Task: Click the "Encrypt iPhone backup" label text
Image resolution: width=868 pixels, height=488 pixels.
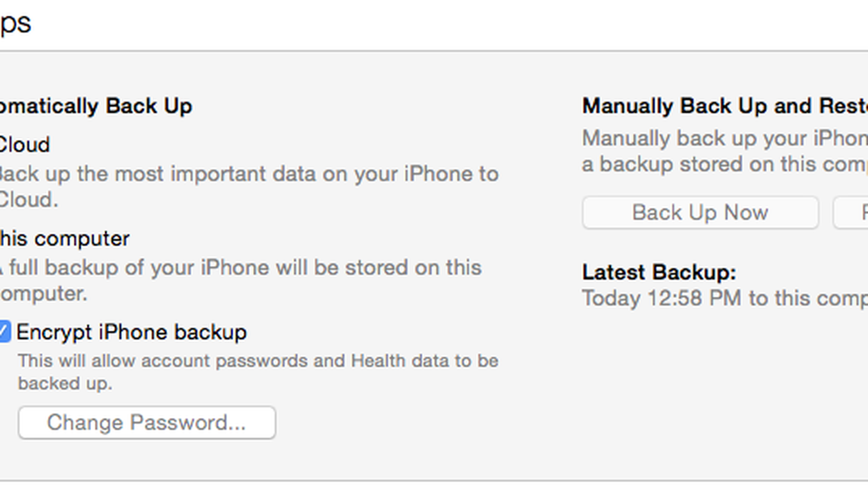Action: (x=131, y=332)
